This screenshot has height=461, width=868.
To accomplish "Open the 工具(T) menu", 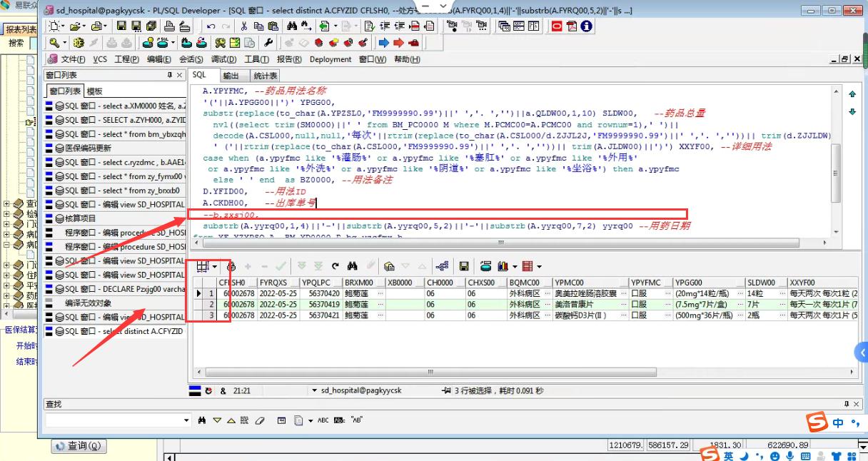I will (257, 59).
